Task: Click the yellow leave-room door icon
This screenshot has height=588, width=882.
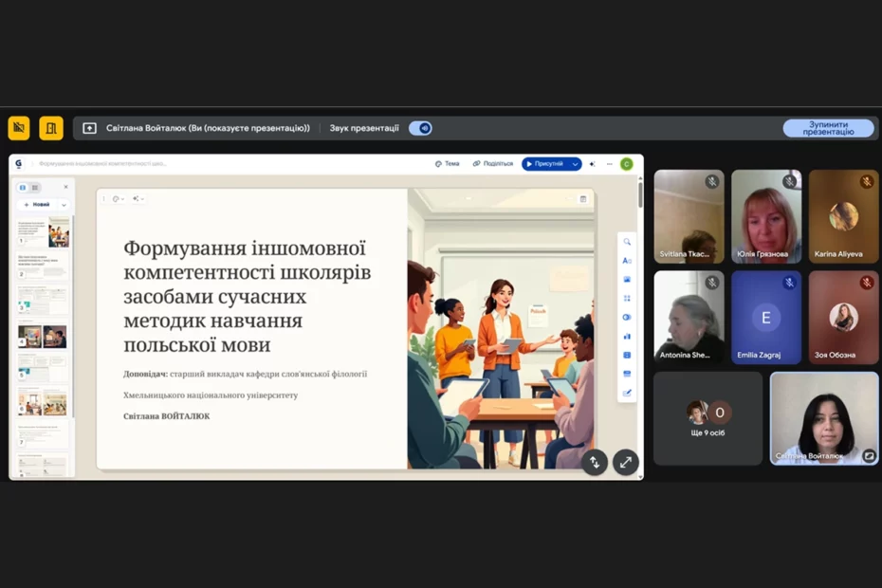Action: coord(51,128)
